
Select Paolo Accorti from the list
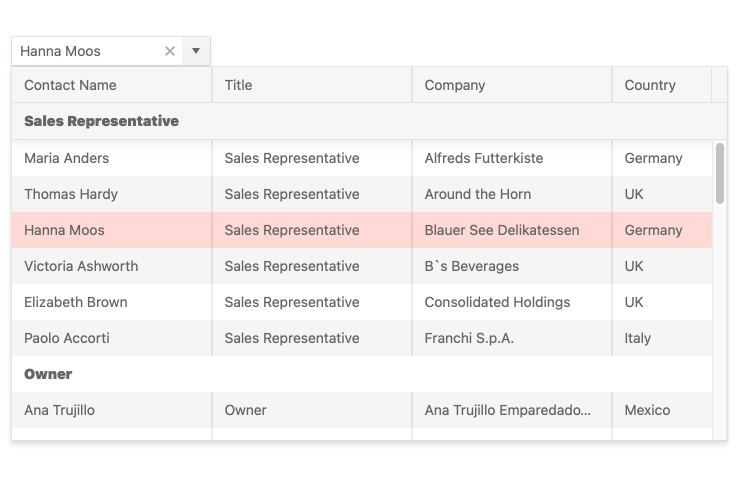67,338
